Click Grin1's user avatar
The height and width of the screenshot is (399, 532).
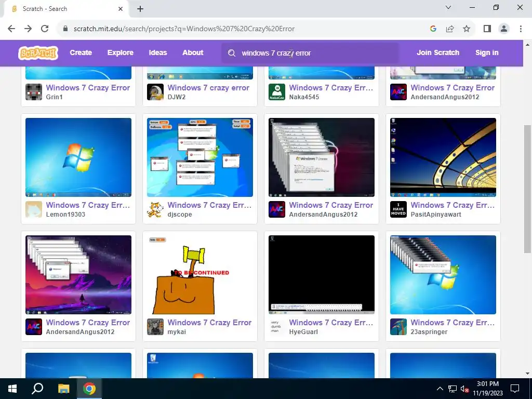click(x=34, y=92)
